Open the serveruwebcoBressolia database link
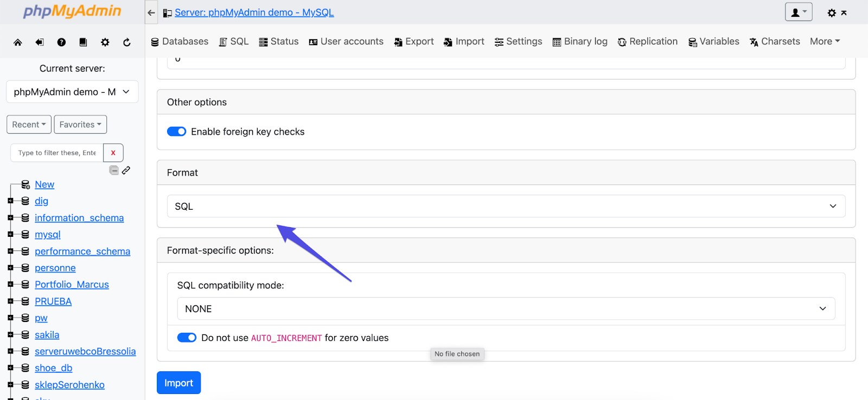The width and height of the screenshot is (868, 400). [x=85, y=351]
